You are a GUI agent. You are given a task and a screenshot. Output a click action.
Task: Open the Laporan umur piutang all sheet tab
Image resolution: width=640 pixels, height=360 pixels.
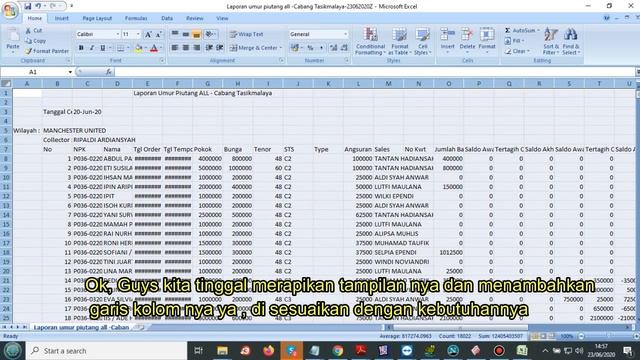point(82,327)
